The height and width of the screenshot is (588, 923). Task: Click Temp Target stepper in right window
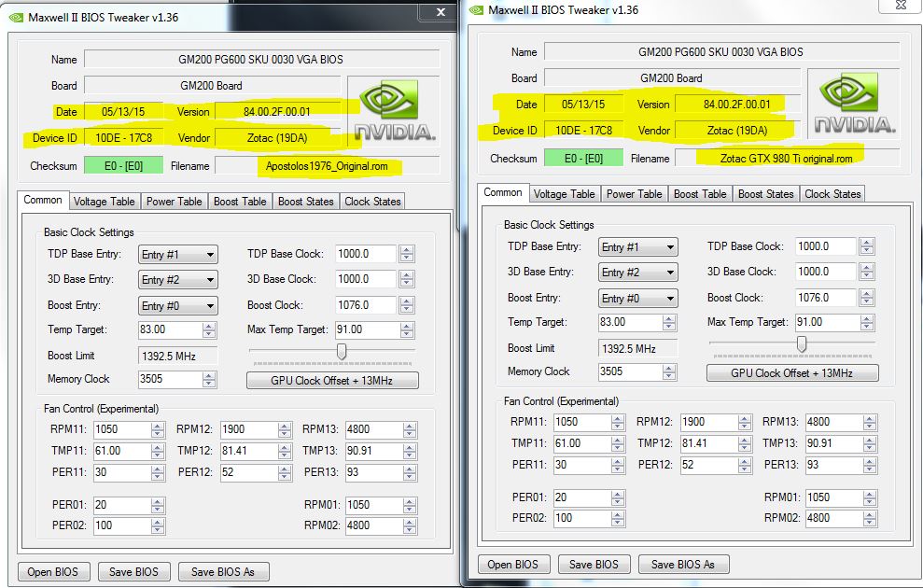(669, 322)
